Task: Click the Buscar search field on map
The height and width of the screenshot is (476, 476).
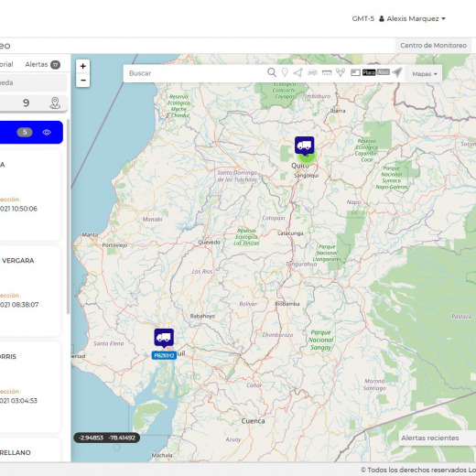Action: [x=195, y=73]
